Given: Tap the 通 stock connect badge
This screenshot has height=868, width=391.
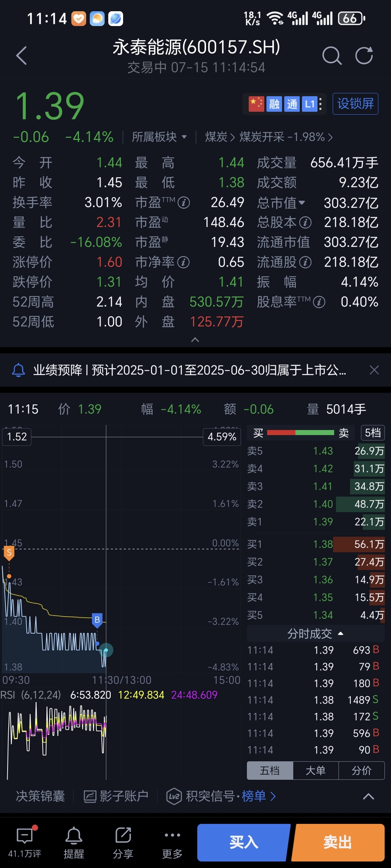Looking at the screenshot, I should [292, 104].
